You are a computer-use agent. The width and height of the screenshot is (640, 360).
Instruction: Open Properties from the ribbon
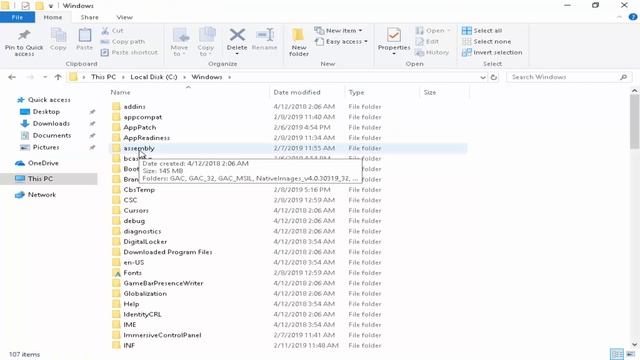point(394,42)
